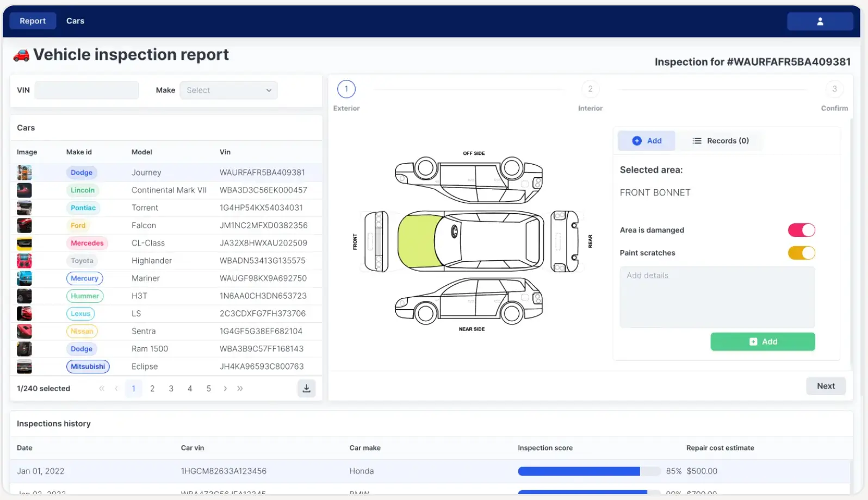Viewport: 868px width, 500px height.
Task: Click the Toyota Highlander car thumbnail
Action: pos(24,261)
